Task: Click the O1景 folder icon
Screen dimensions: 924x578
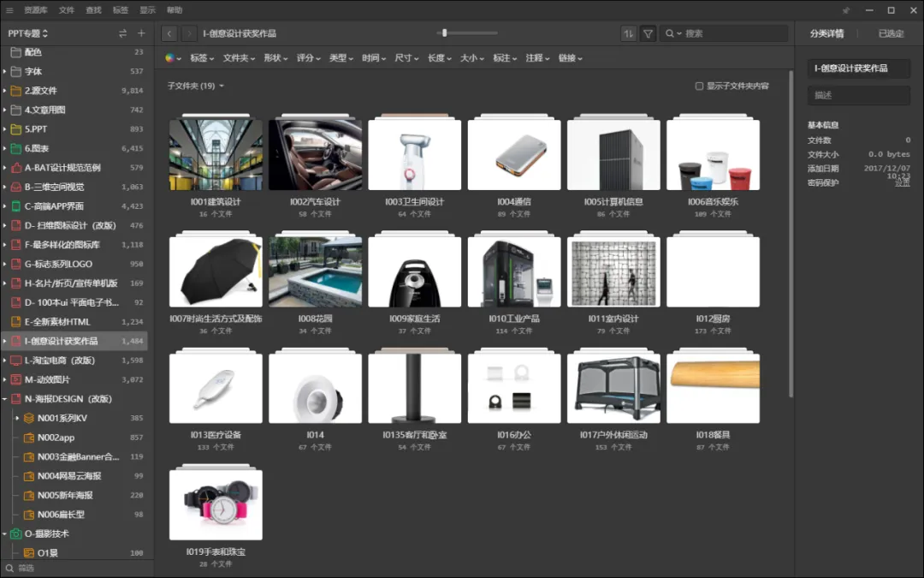Action: [29, 552]
